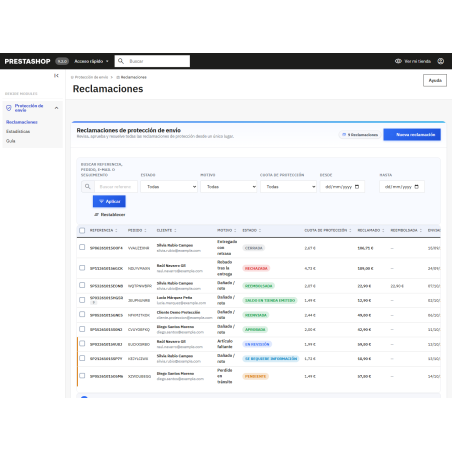Focus the Buscar referencia filter input
Viewport: 452px width, 452px height.
(116, 187)
